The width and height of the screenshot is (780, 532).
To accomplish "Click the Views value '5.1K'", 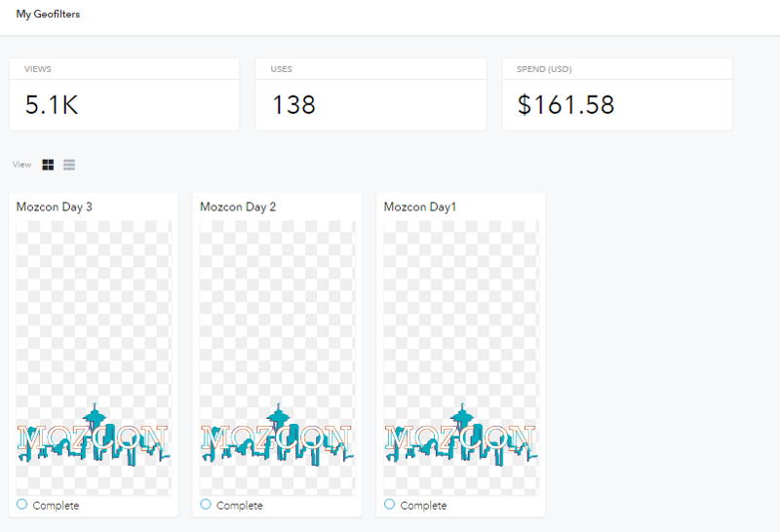I will point(52,105).
